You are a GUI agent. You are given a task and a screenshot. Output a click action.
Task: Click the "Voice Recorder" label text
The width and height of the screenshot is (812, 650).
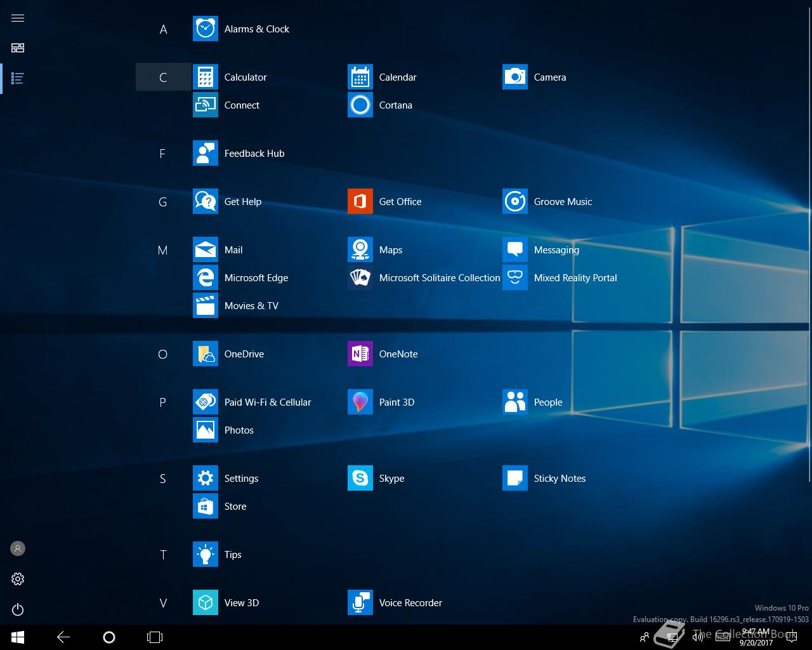tap(410, 603)
